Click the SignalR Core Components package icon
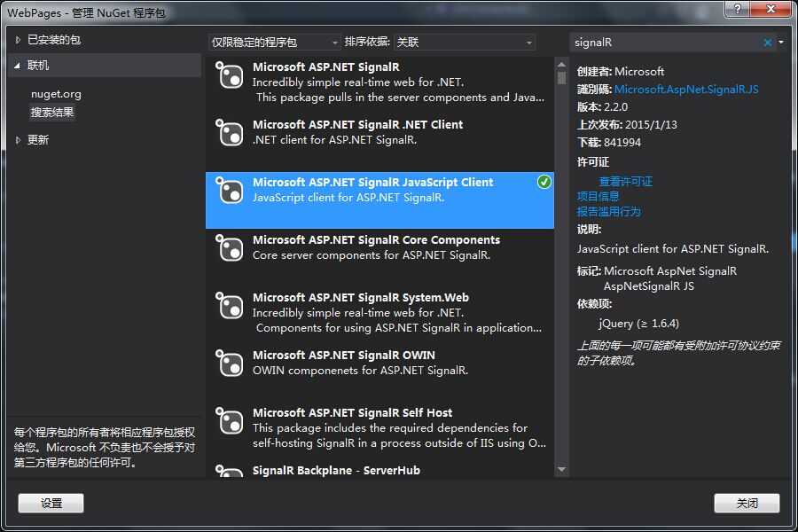The height and width of the screenshot is (532, 798). click(x=230, y=248)
